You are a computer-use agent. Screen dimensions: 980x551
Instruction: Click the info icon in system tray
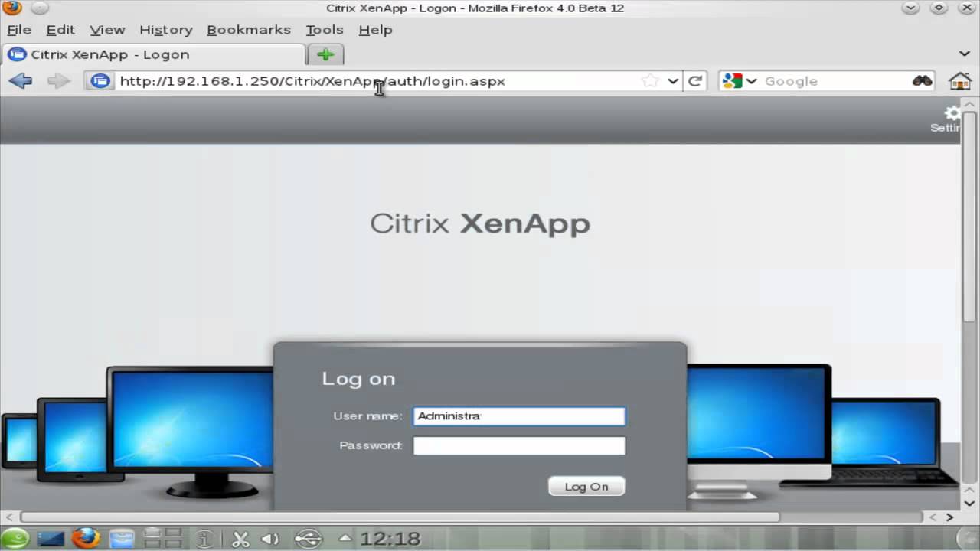(204, 539)
